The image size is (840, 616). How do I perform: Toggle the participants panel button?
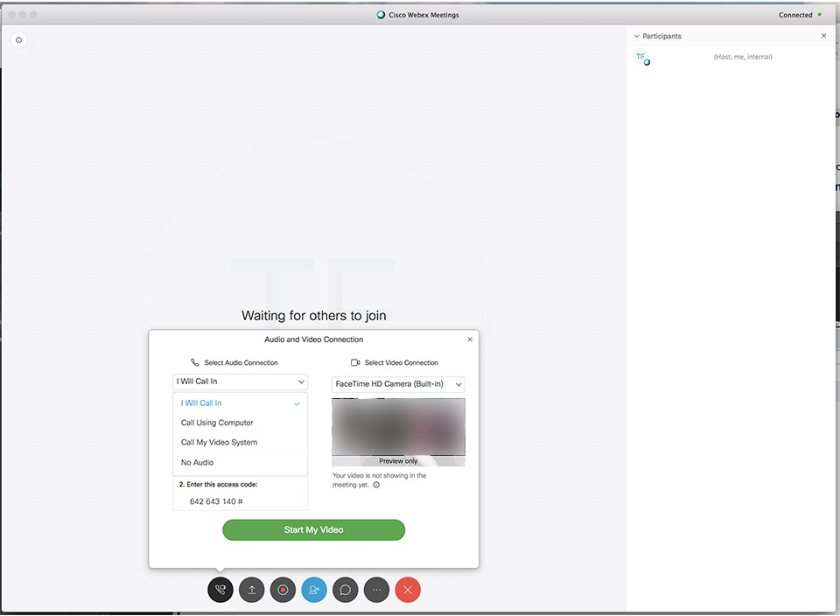pos(314,590)
